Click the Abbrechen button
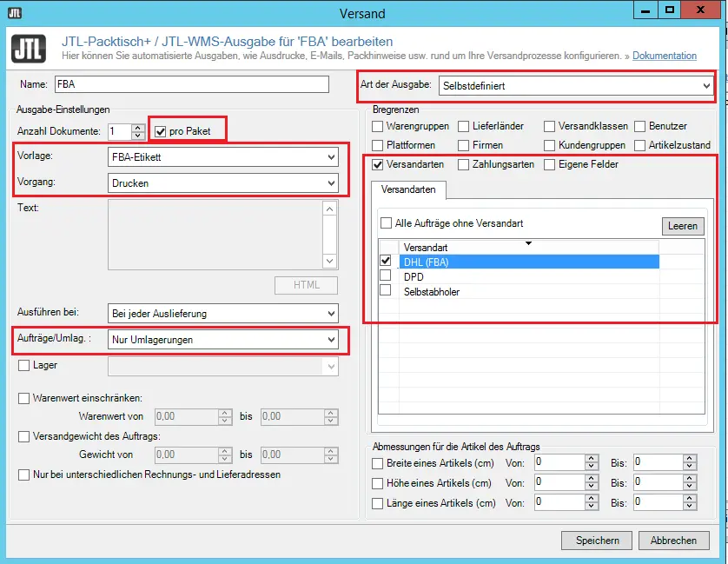Screen dimensions: 728x564 click(673, 541)
